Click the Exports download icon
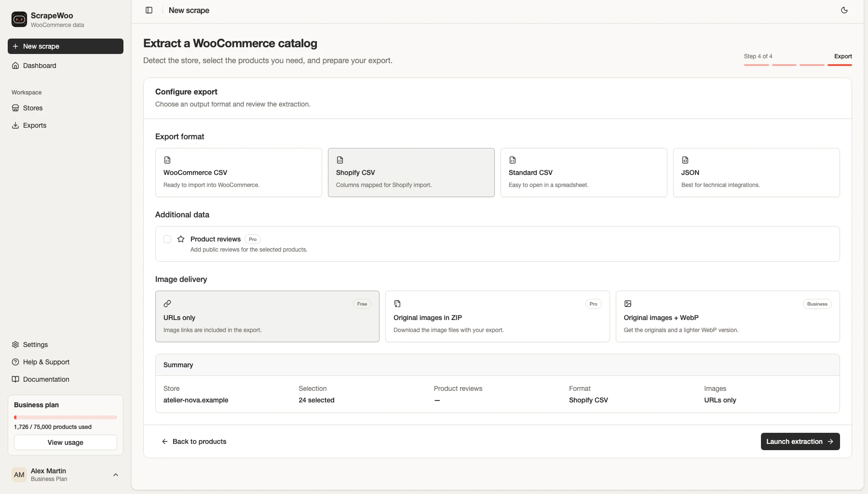The width and height of the screenshot is (868, 494). point(15,125)
